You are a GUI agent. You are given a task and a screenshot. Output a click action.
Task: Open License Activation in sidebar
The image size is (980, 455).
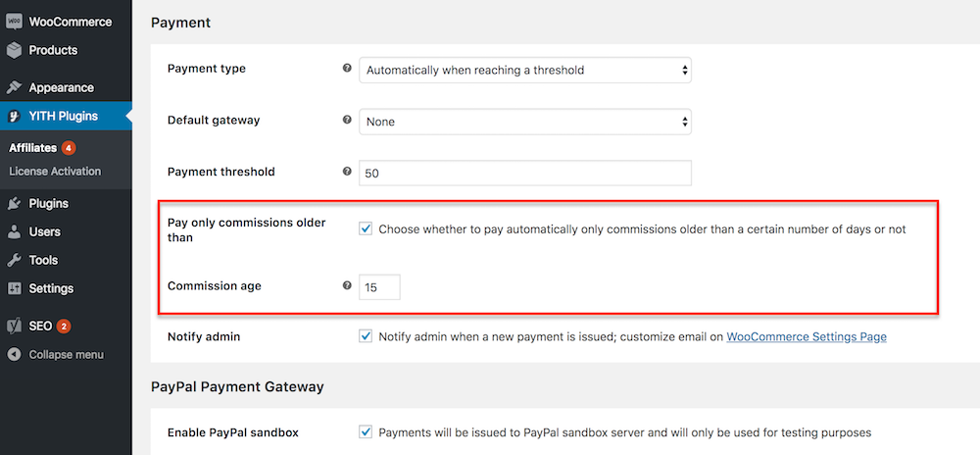coord(55,172)
